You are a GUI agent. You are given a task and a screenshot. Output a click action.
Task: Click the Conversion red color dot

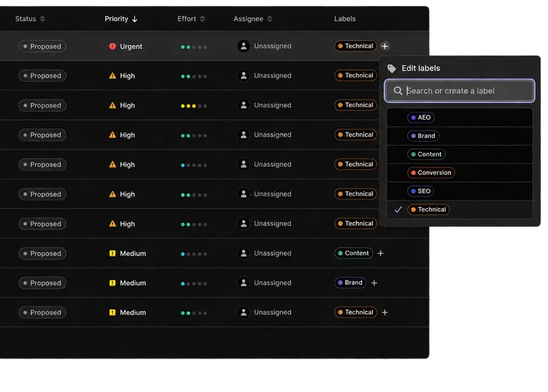413,172
